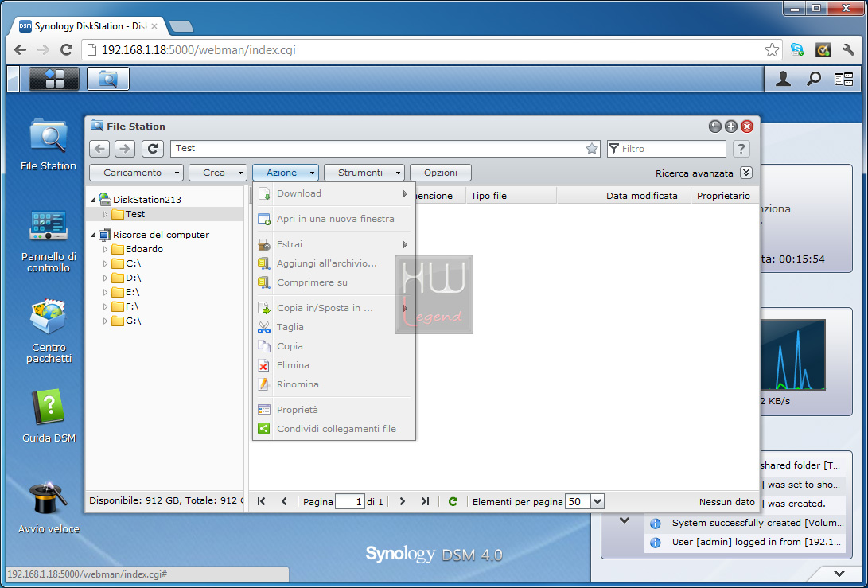Click Chrome browser back arrow

[20, 50]
